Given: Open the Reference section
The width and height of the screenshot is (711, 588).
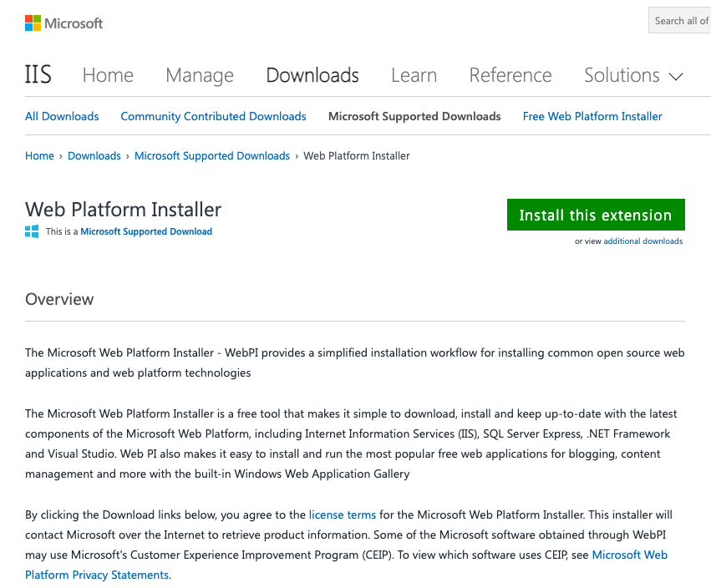Looking at the screenshot, I should pyautogui.click(x=510, y=75).
